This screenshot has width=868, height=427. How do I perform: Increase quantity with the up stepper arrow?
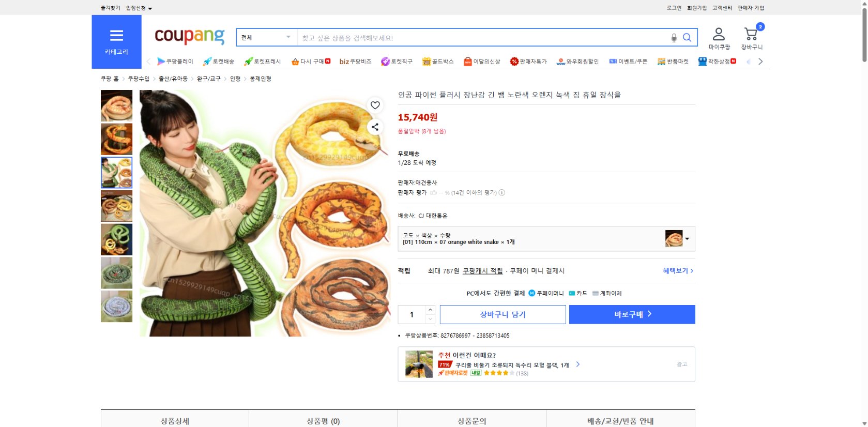(x=430, y=310)
